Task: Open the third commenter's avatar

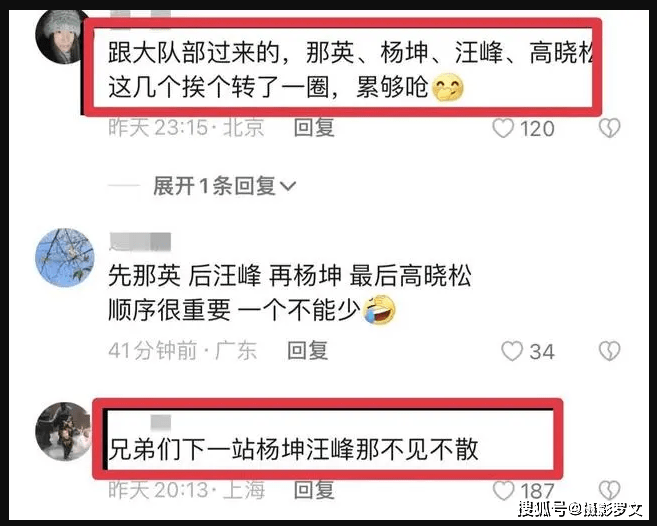Action: (63, 432)
